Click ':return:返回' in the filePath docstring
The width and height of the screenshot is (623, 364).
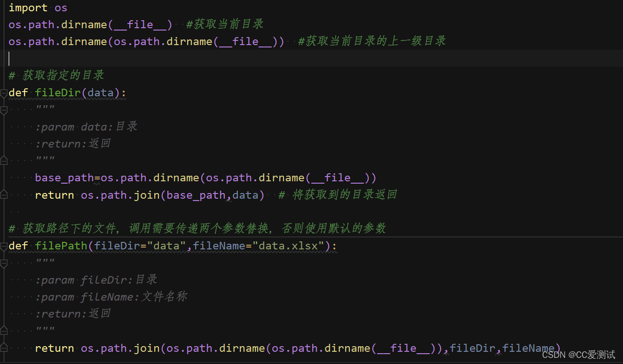(73, 314)
